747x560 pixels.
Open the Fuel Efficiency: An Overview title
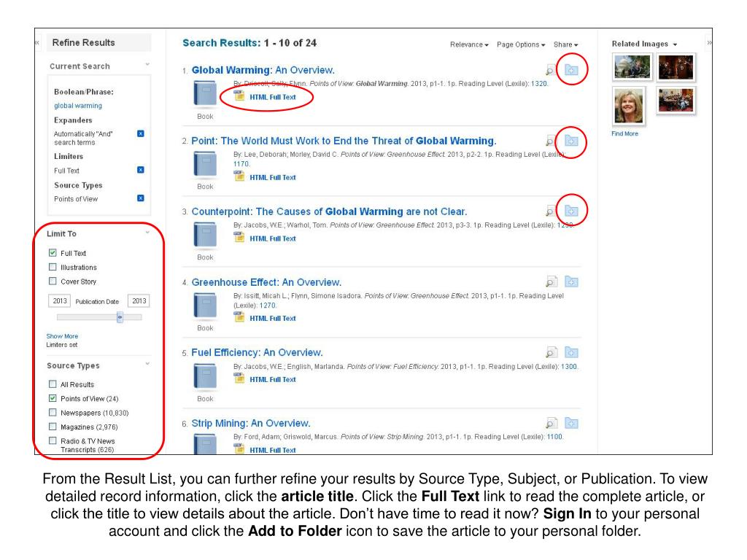[258, 352]
